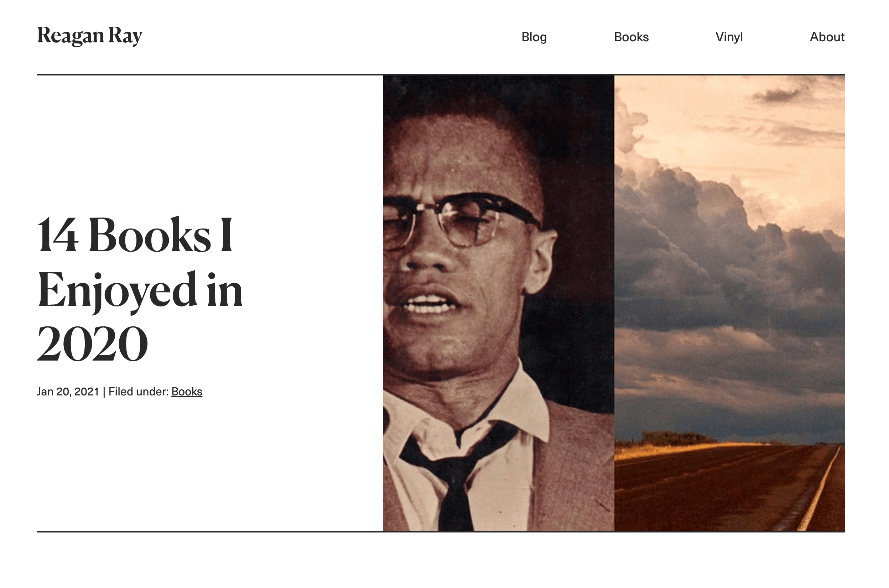889x588 pixels.
Task: Click the Jan 20, 2021 post date
Action: (68, 392)
